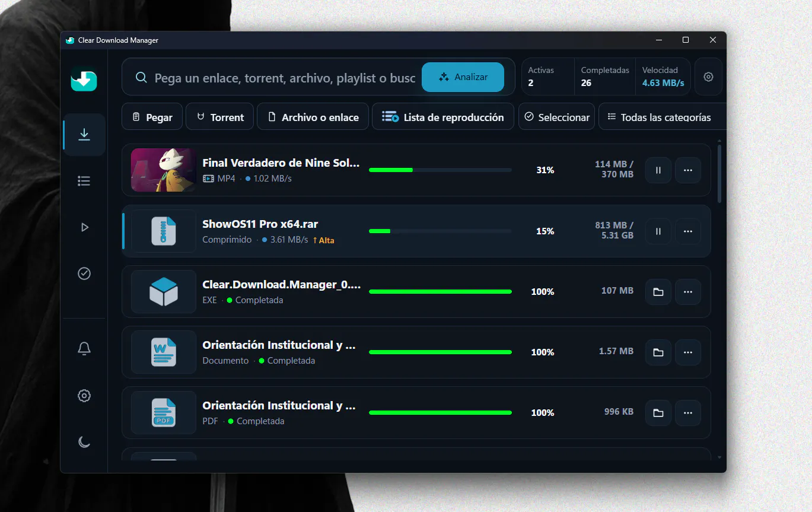Click the Analizar button
812x512 pixels.
[x=463, y=77]
